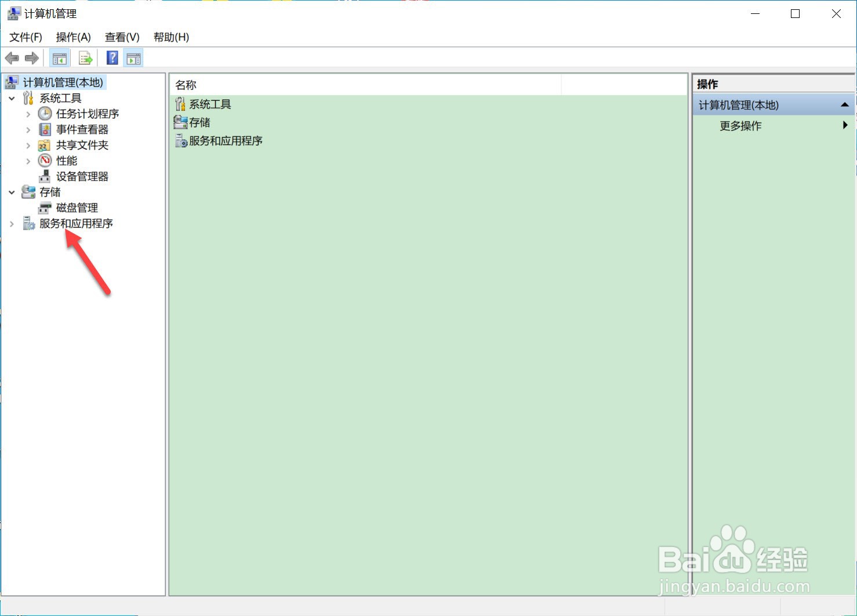857x616 pixels.
Task: Click the 存储 icon in center list
Action: (x=180, y=122)
